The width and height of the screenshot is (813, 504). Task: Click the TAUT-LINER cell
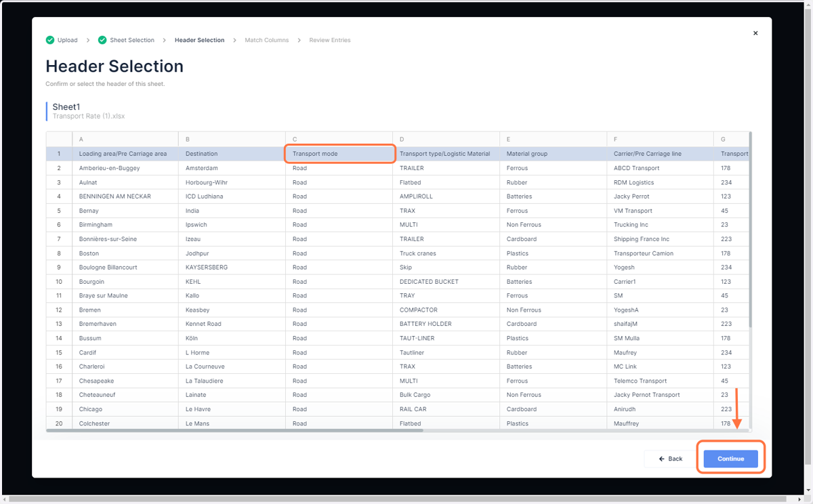pyautogui.click(x=446, y=338)
